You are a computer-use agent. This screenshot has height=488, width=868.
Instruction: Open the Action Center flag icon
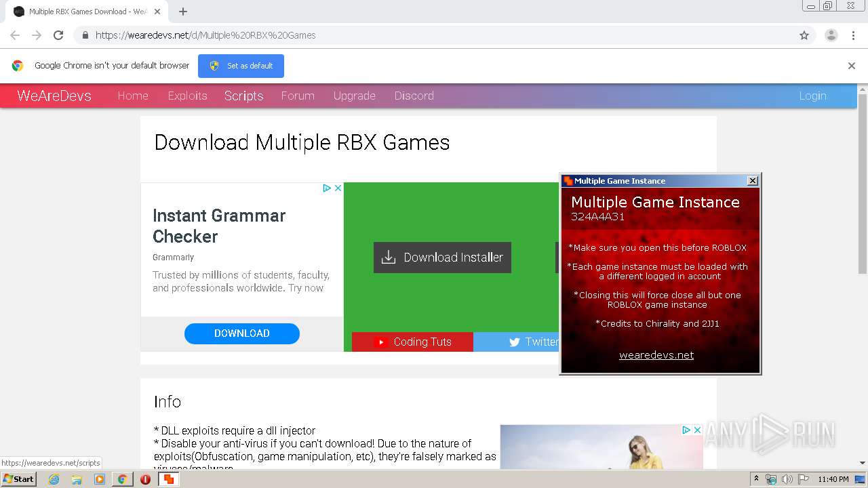pyautogui.click(x=804, y=479)
